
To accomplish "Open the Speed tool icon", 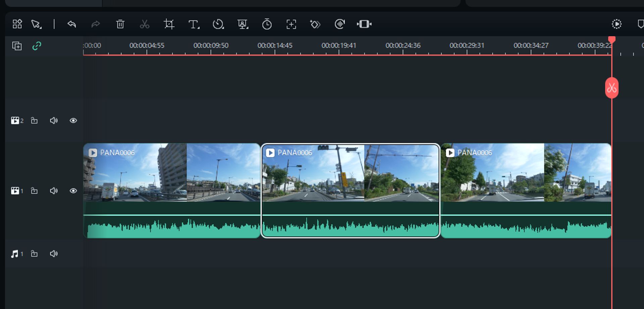I will pos(218,24).
